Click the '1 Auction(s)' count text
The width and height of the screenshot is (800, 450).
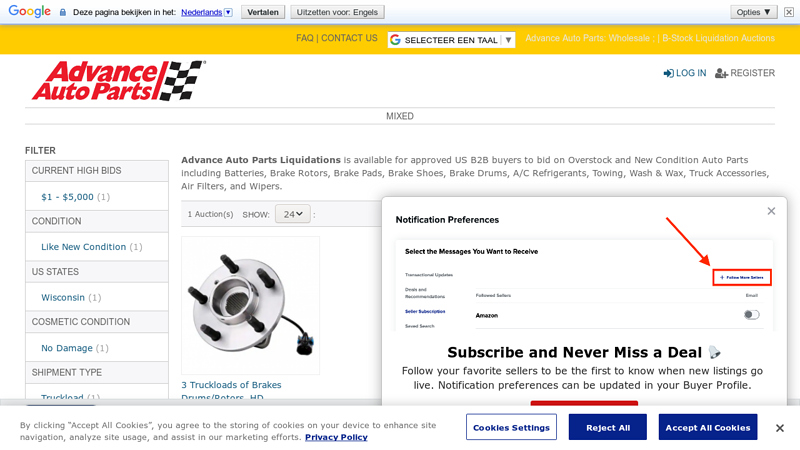click(210, 214)
